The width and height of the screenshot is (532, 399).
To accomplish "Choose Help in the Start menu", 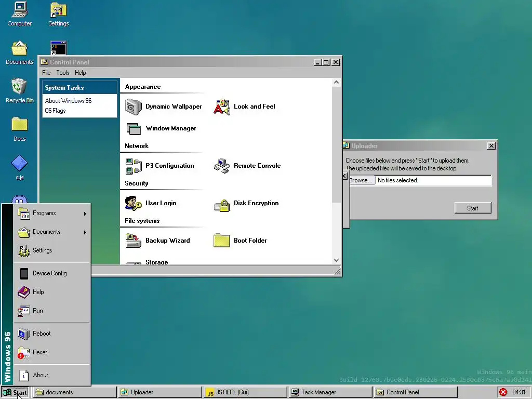I will (52, 292).
